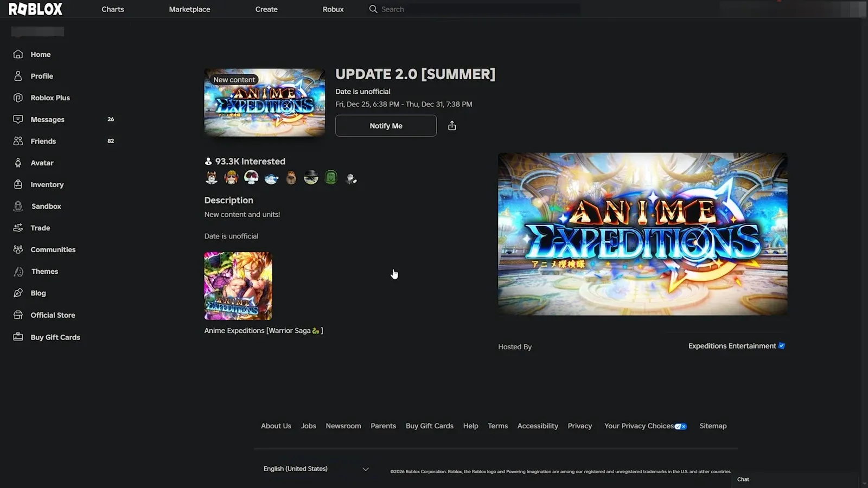Click the last interested user avatar
The image size is (868, 488).
click(x=351, y=177)
